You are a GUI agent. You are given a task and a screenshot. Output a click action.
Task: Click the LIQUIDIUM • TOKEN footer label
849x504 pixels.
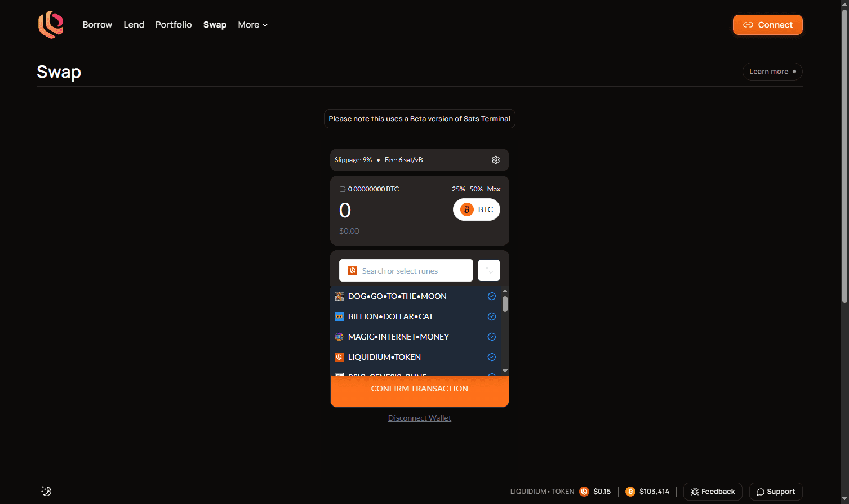[543, 492]
